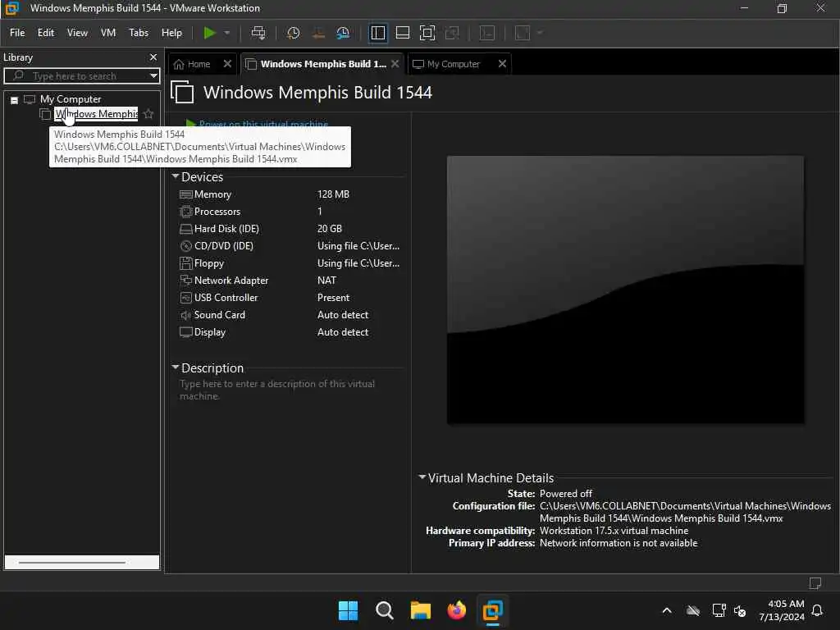This screenshot has height=630, width=840.
Task: Click the message log icon in status bar
Action: [x=815, y=583]
